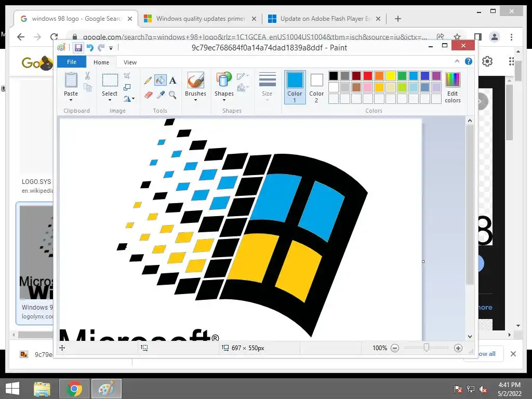Viewport: 532px width, 399px height.
Task: Open the Select dropdown arrow
Action: [x=110, y=100]
